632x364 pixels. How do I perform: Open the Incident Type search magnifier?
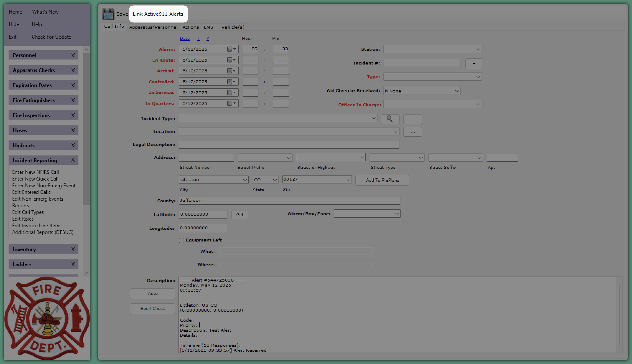pyautogui.click(x=390, y=119)
